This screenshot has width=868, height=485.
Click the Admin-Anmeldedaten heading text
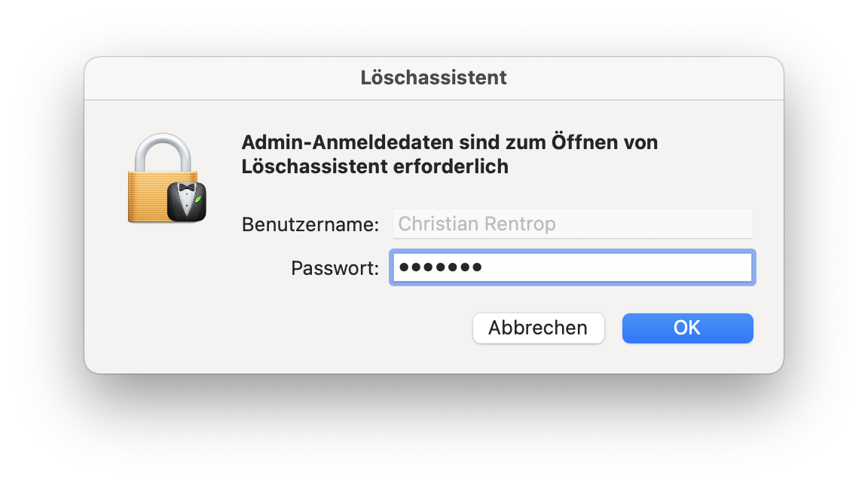[449, 154]
